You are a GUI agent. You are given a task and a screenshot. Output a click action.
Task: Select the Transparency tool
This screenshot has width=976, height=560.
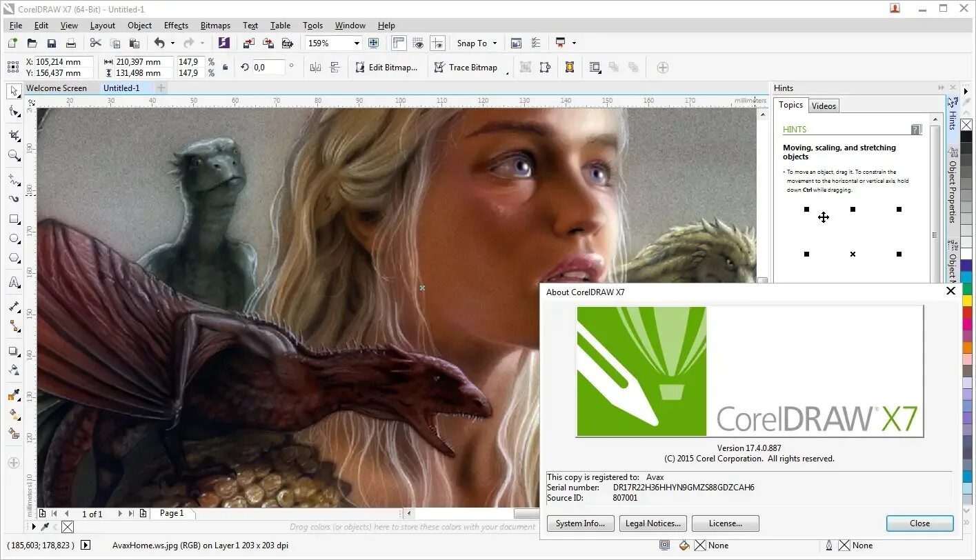pyautogui.click(x=14, y=370)
